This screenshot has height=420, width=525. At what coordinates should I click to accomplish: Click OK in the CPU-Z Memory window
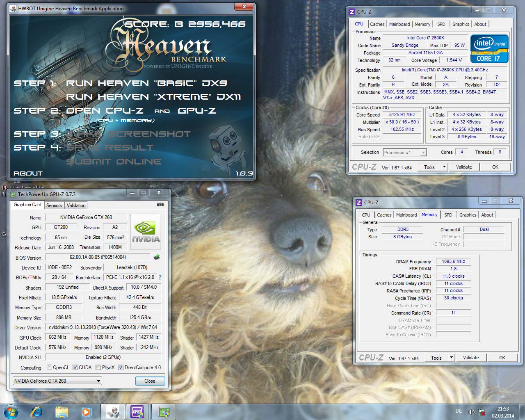[502, 358]
